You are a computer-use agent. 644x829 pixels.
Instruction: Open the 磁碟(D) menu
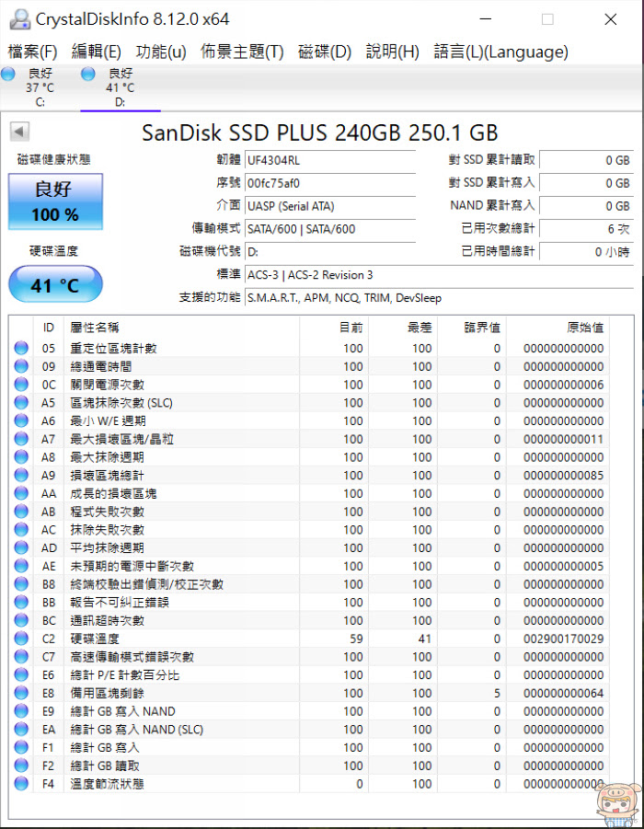coord(325,52)
